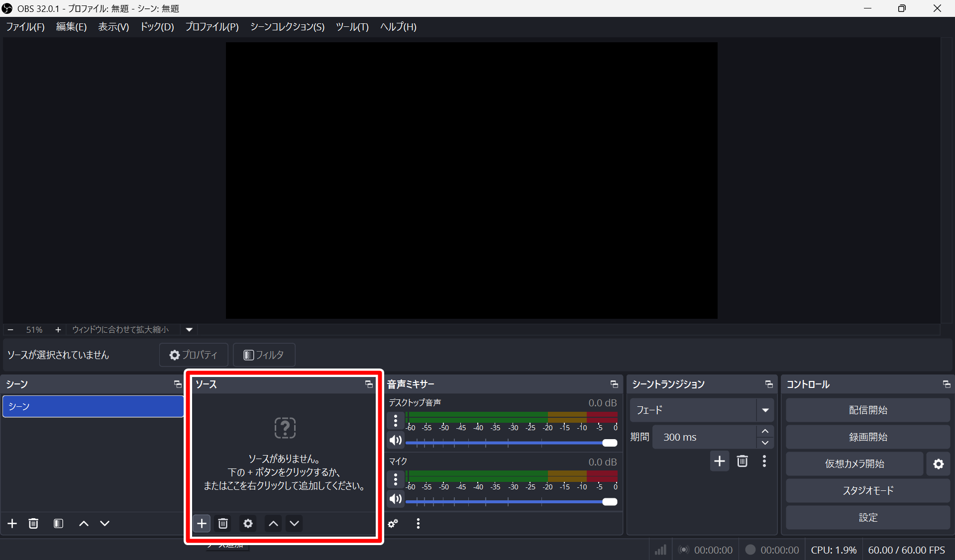The width and height of the screenshot is (955, 560).
Task: Toggle スタジオモード
Action: tap(867, 491)
